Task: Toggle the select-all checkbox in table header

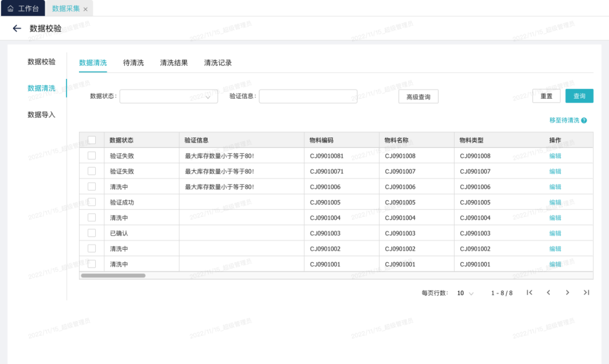Action: [x=92, y=140]
